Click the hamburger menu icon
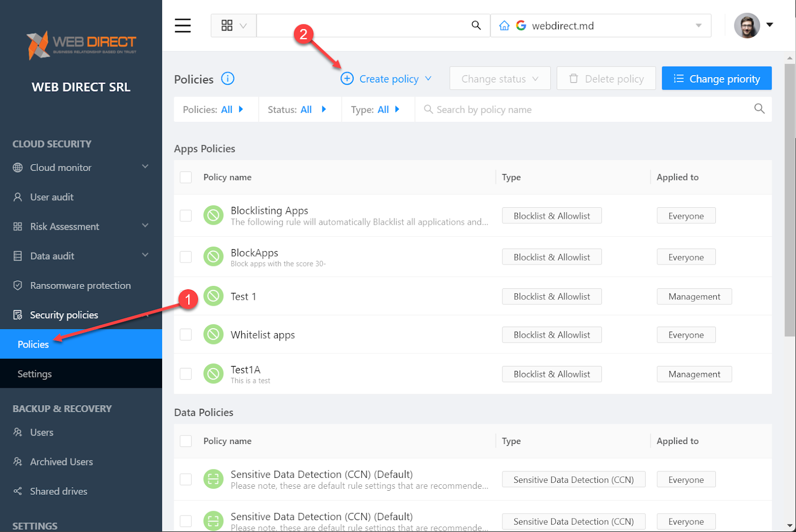 click(x=183, y=25)
